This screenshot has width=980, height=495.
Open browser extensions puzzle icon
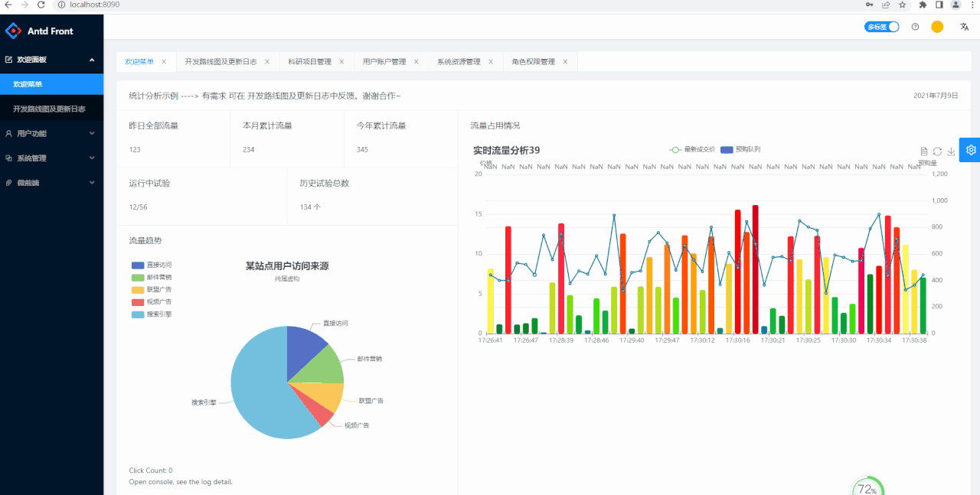click(923, 5)
